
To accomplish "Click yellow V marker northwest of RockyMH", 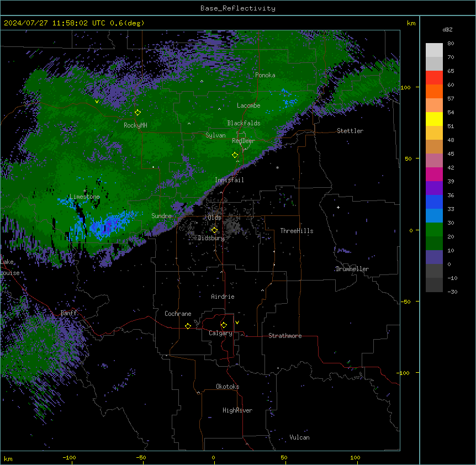I will coord(97,102).
